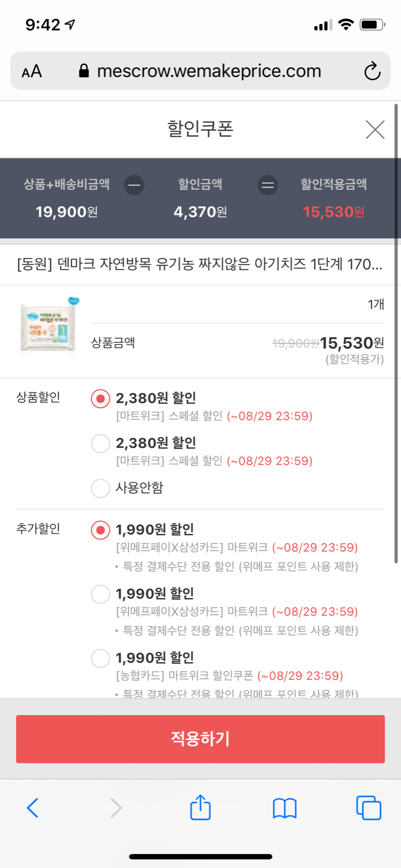Viewport: 401px width, 868px height.
Task: Close the 할인쿠폰 coupon popup
Action: pyautogui.click(x=375, y=129)
